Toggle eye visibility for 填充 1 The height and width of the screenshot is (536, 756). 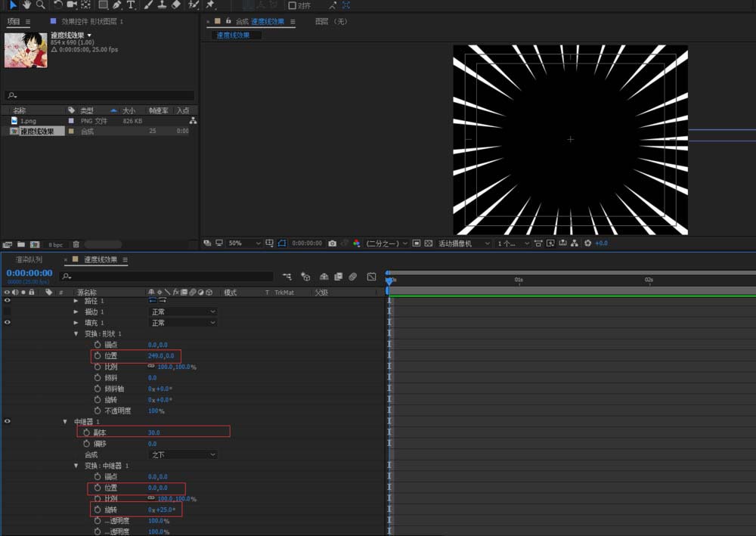pos(7,323)
